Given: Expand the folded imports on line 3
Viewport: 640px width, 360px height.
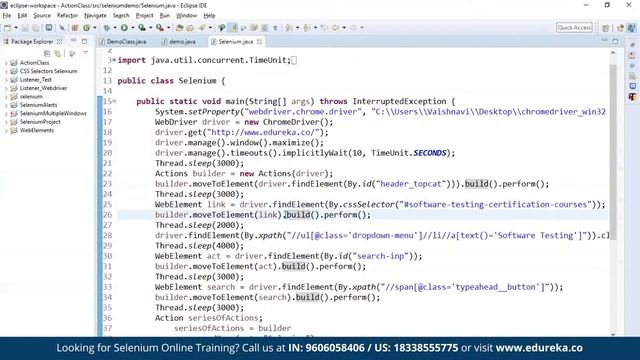Looking at the screenshot, I should [x=114, y=60].
